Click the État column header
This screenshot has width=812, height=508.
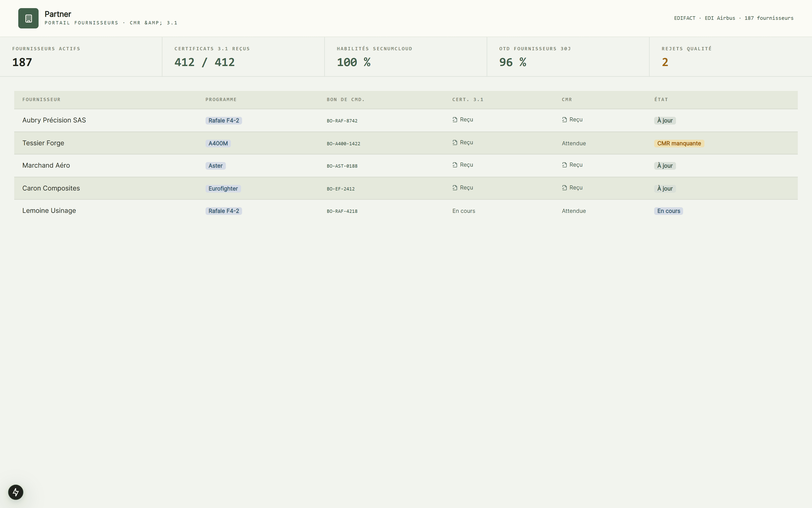point(661,100)
